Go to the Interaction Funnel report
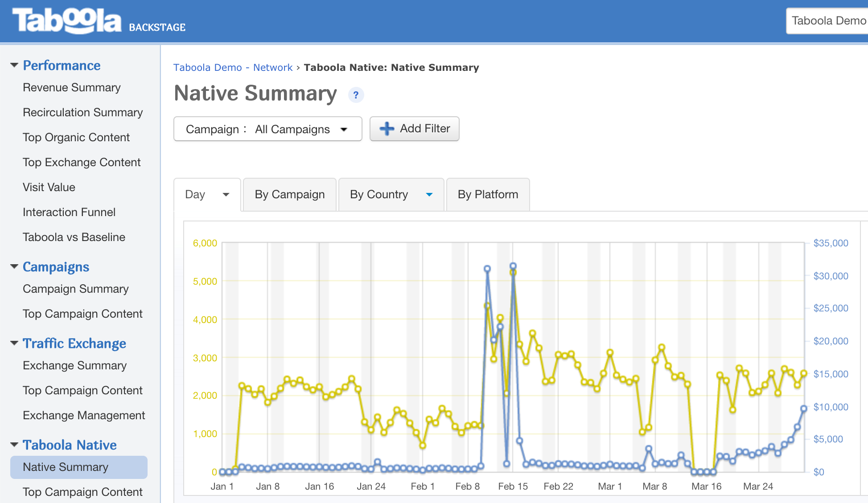This screenshot has width=868, height=503. [69, 212]
